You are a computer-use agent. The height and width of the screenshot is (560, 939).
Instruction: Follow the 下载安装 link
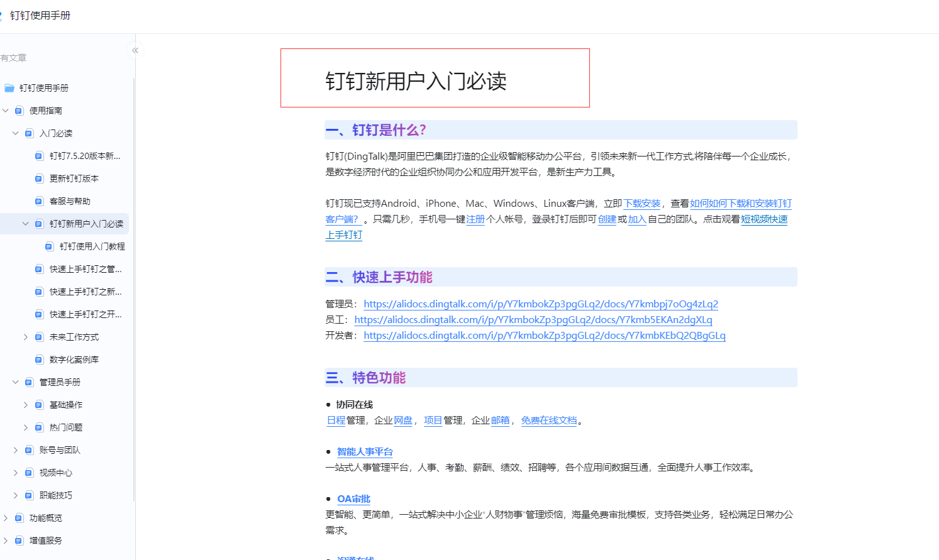[642, 204]
